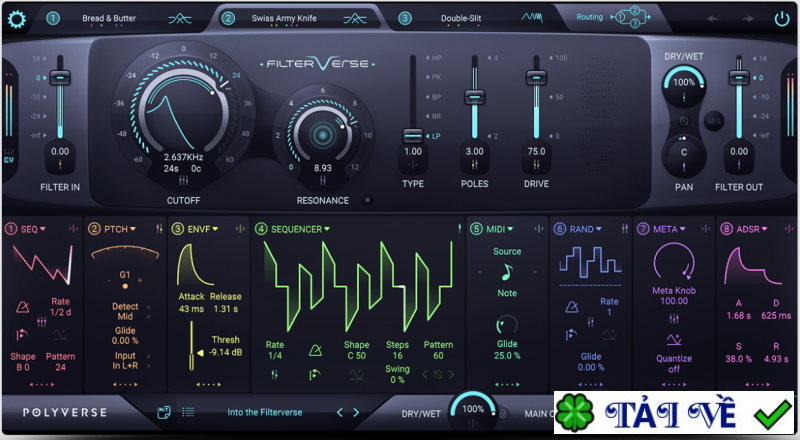
Task: Set filter type to HP
Action: [434, 58]
